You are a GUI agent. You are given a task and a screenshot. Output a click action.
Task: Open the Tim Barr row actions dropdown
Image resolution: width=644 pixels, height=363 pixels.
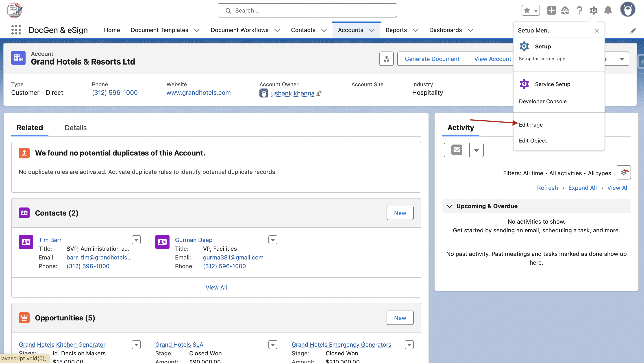point(136,240)
